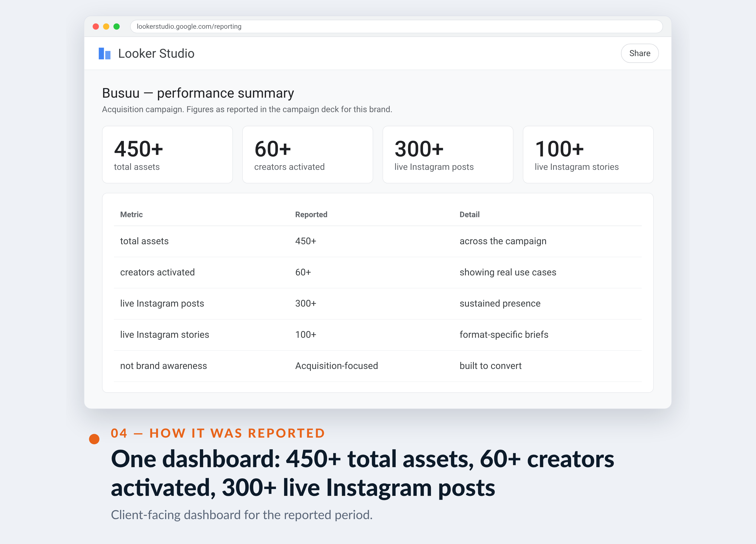Click the Metric column header
Viewport: 756px width, 544px height.
131,214
